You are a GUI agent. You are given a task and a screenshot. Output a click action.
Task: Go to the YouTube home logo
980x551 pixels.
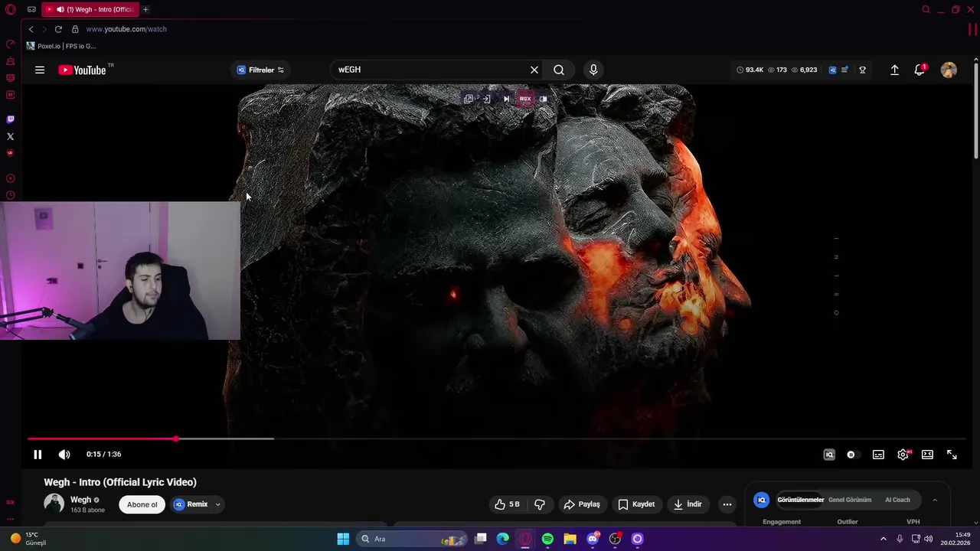click(x=82, y=70)
